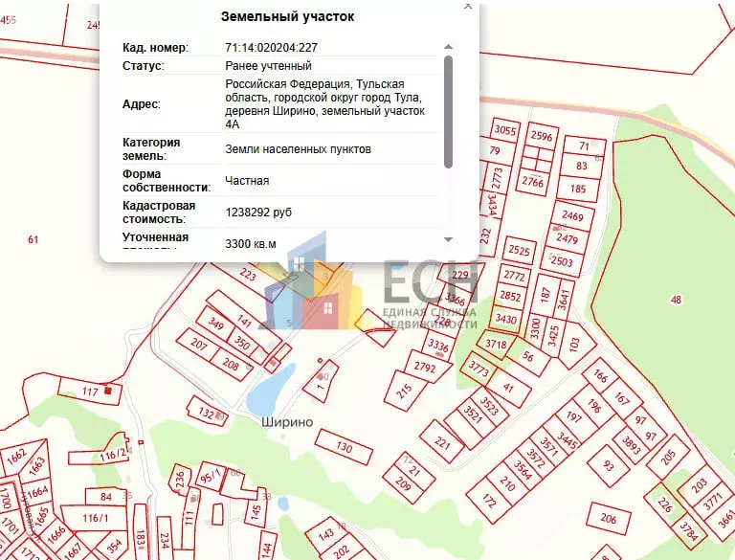
Task: Select parcel 95/1 on the map
Action: [210, 476]
